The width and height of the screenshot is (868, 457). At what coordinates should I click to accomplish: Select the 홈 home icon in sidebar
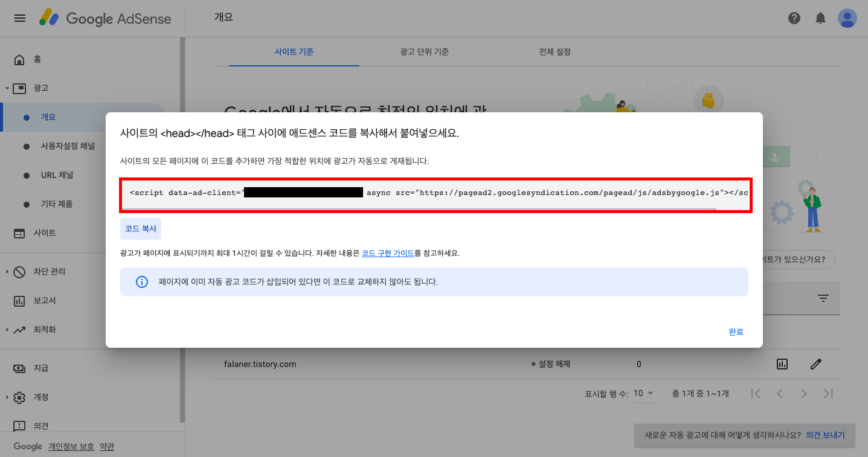tap(19, 59)
